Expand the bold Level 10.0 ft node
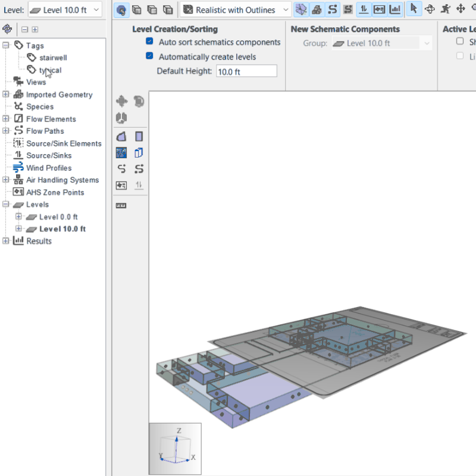Screen dimensions: 476x476 click(18, 228)
